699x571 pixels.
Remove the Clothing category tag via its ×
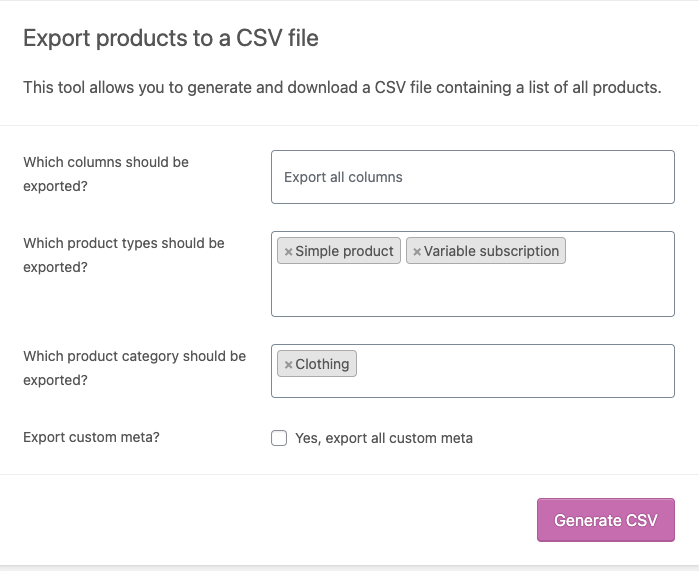[288, 365]
